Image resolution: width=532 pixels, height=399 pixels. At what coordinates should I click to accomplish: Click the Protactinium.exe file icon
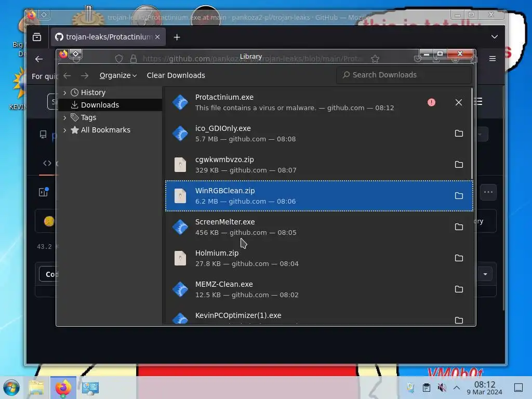pos(180,102)
